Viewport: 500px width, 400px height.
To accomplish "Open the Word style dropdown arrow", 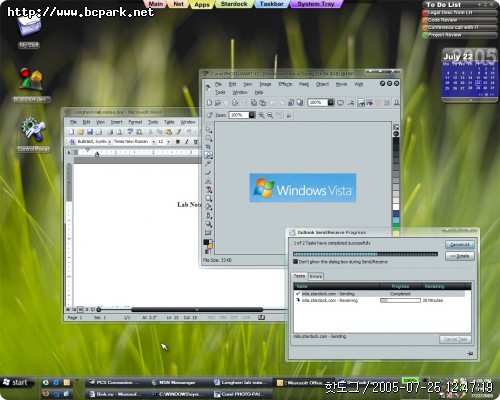I will point(109,142).
